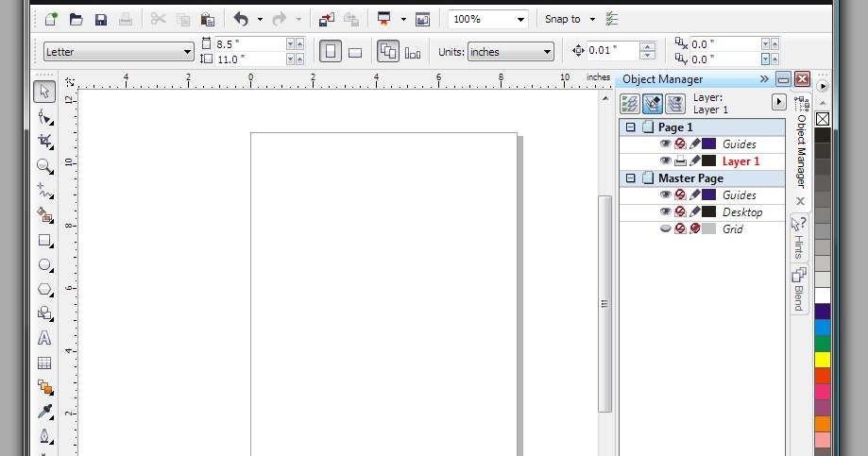
Task: Select the Ellipse tool
Action: click(x=44, y=264)
